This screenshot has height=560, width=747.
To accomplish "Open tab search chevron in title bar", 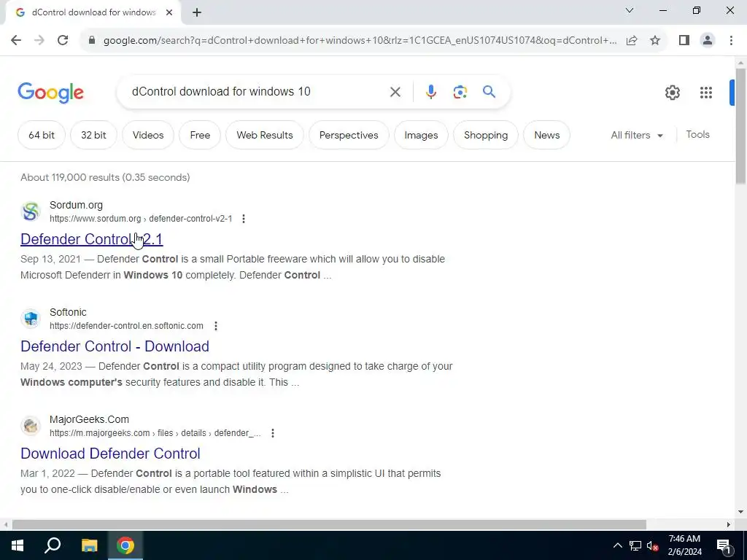I will pyautogui.click(x=630, y=10).
